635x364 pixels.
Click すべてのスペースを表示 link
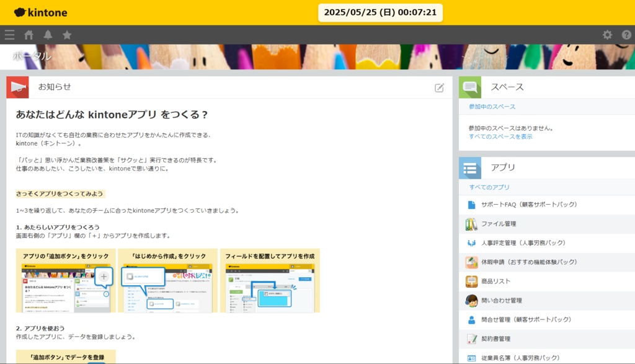(500, 137)
